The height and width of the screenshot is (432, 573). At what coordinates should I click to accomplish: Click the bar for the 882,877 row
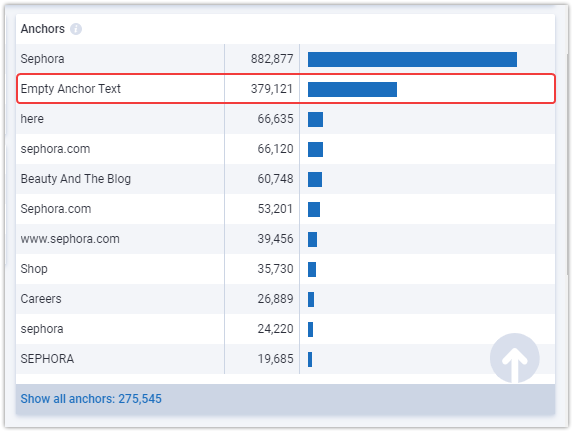click(x=412, y=60)
